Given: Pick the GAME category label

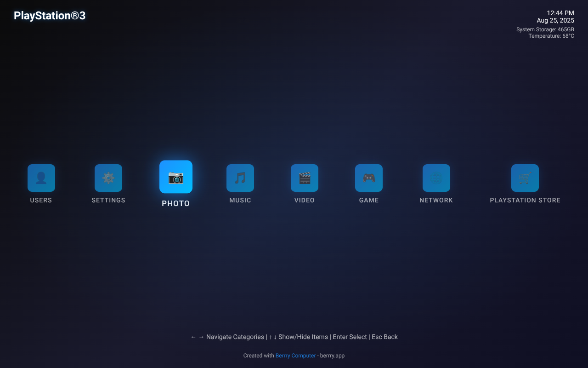Looking at the screenshot, I should (369, 200).
